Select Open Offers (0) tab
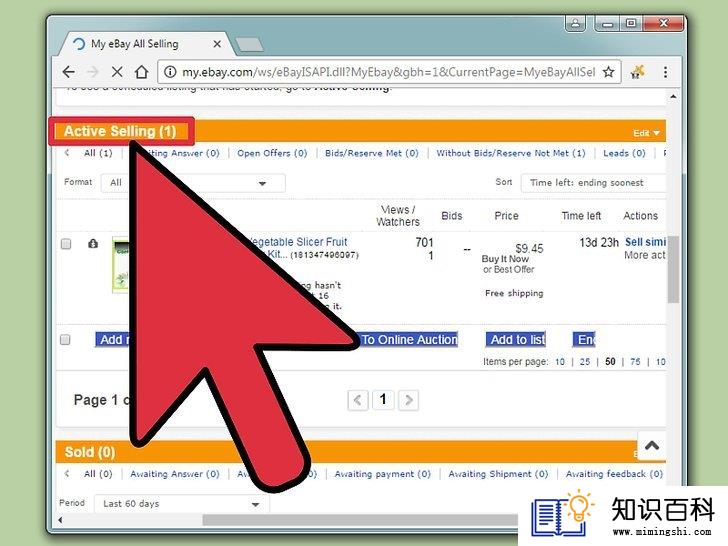 (272, 153)
